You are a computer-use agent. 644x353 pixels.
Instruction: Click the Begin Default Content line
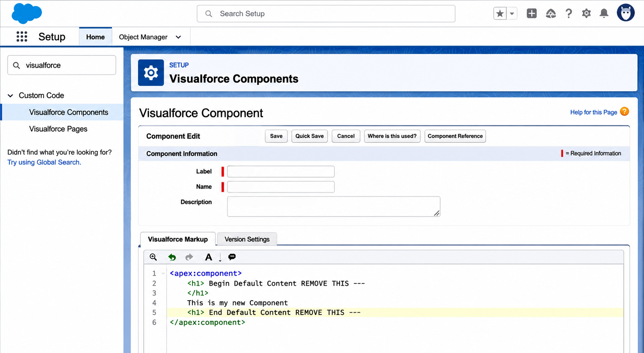click(x=276, y=283)
